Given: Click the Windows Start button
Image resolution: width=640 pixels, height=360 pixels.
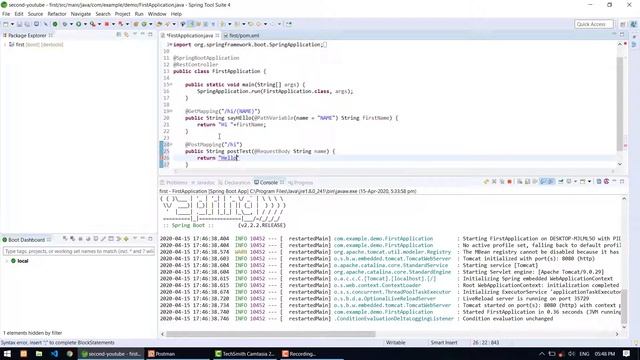Looking at the screenshot, I should (7, 353).
